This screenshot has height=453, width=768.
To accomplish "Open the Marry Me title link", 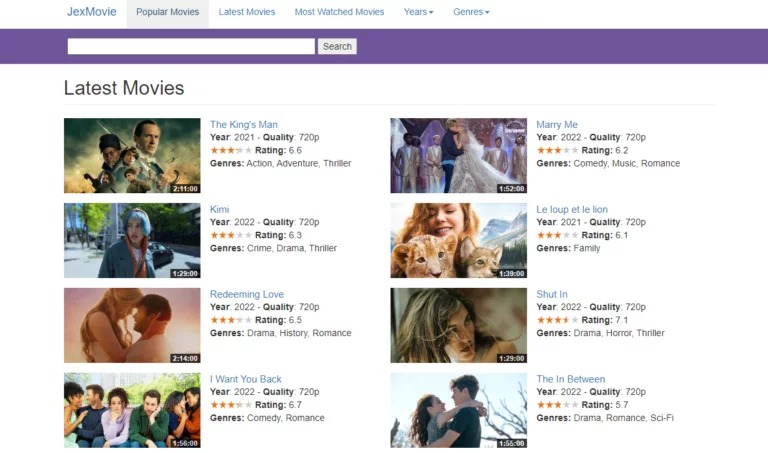I will [x=556, y=125].
